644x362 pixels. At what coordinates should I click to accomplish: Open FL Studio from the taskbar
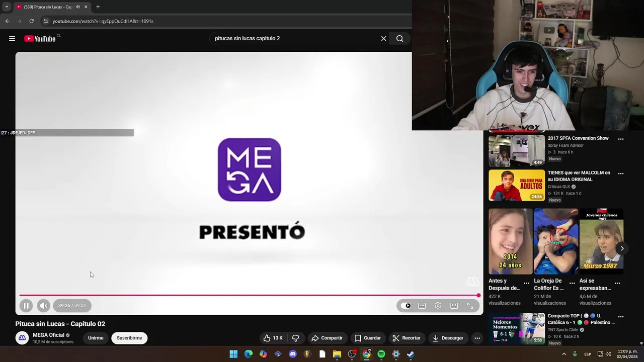307,354
